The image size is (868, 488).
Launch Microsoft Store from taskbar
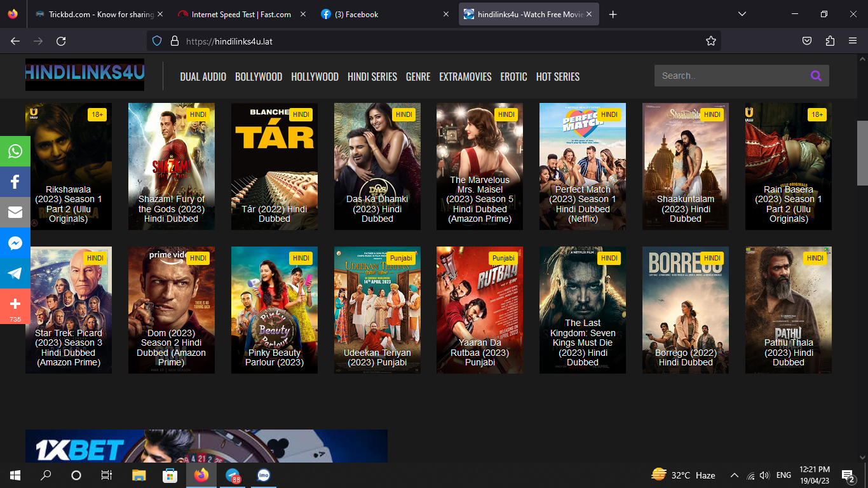click(x=170, y=475)
